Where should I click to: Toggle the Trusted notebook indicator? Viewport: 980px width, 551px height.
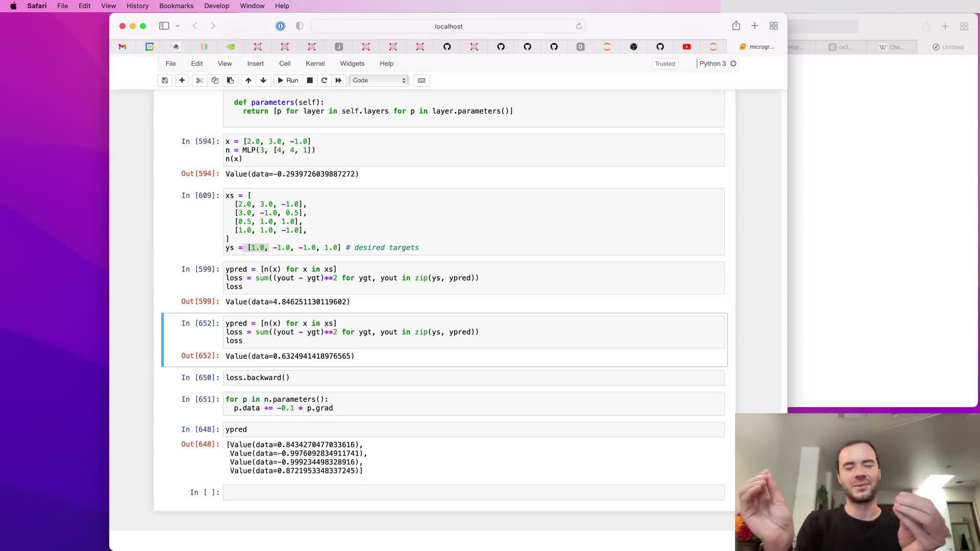[x=665, y=64]
